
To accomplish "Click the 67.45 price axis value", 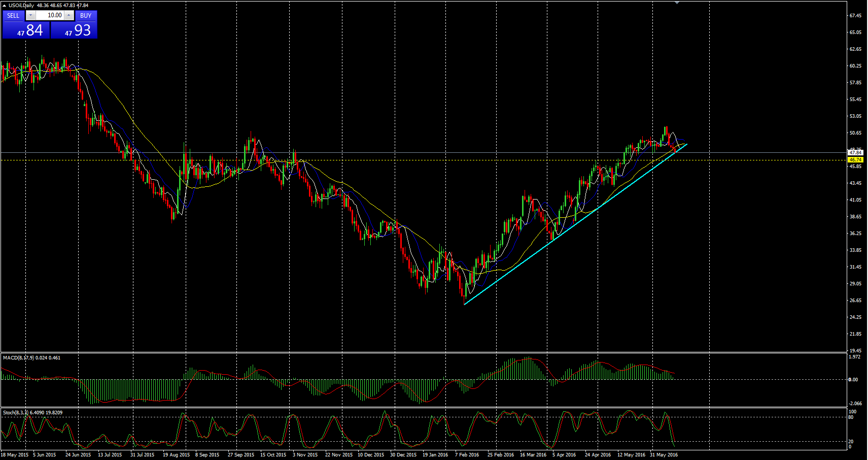I will click(x=855, y=16).
